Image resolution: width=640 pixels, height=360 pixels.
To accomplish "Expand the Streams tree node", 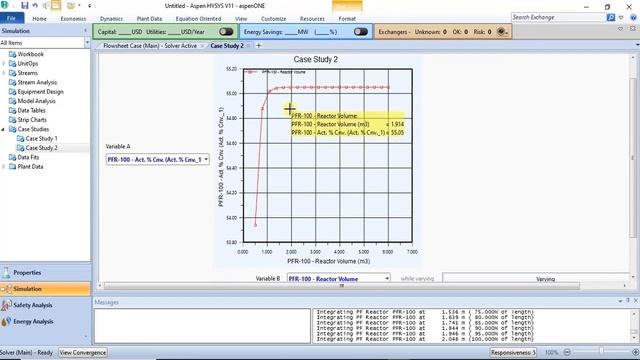I will pyautogui.click(x=4, y=73).
